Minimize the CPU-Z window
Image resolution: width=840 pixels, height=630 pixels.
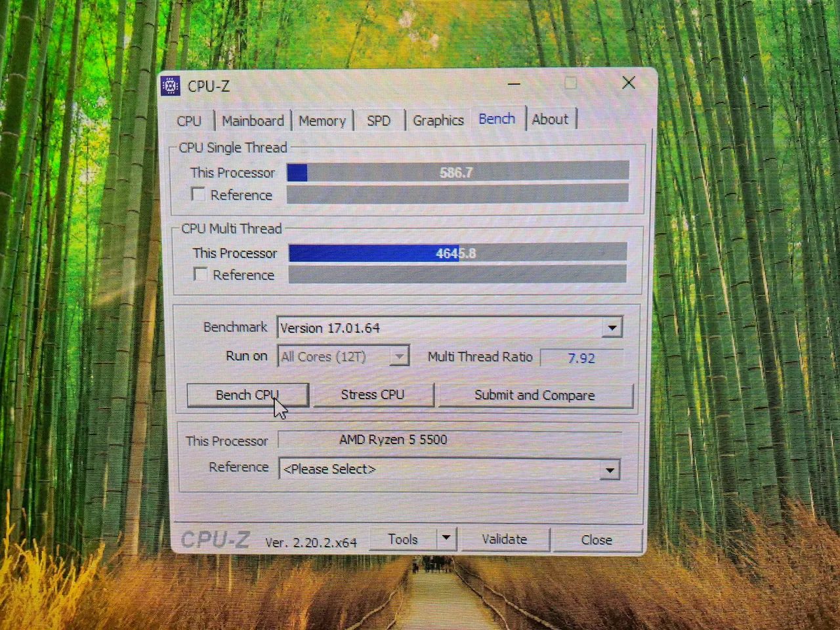coord(514,84)
